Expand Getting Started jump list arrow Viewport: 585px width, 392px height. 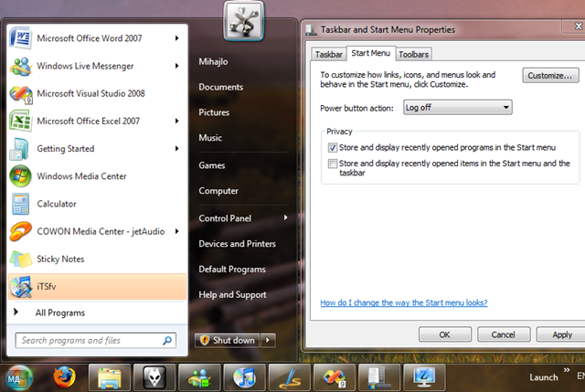176,149
